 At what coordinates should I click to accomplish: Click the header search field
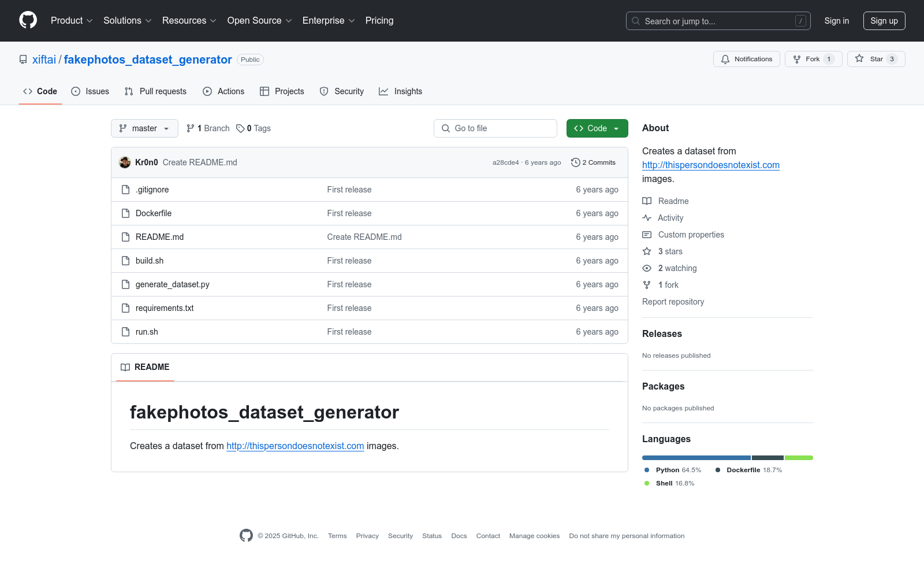click(x=718, y=21)
